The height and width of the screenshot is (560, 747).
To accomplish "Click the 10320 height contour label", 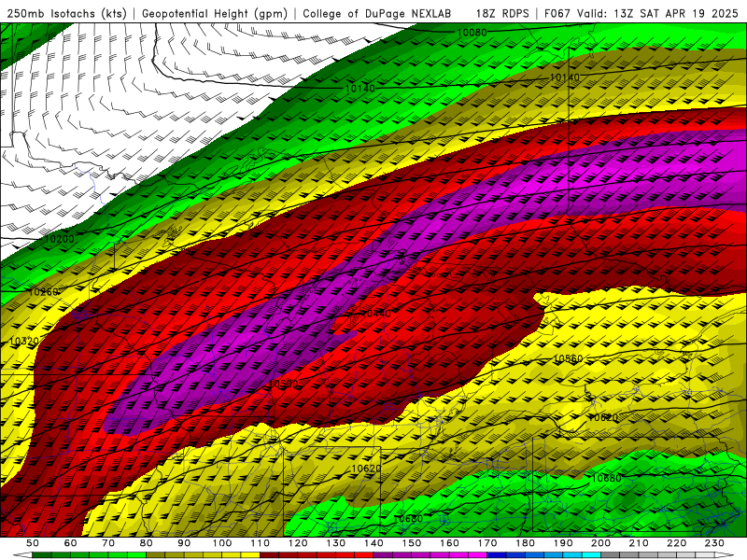I will [x=24, y=341].
